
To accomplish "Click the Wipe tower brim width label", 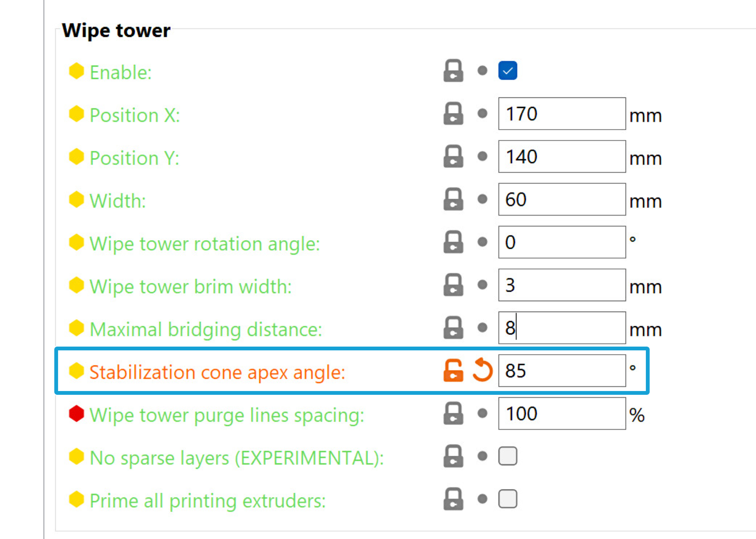I will (190, 287).
